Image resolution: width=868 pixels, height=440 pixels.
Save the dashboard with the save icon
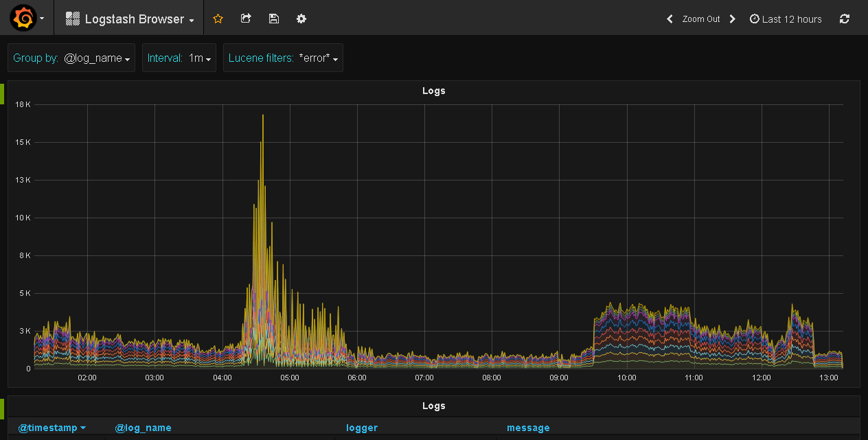(273, 19)
